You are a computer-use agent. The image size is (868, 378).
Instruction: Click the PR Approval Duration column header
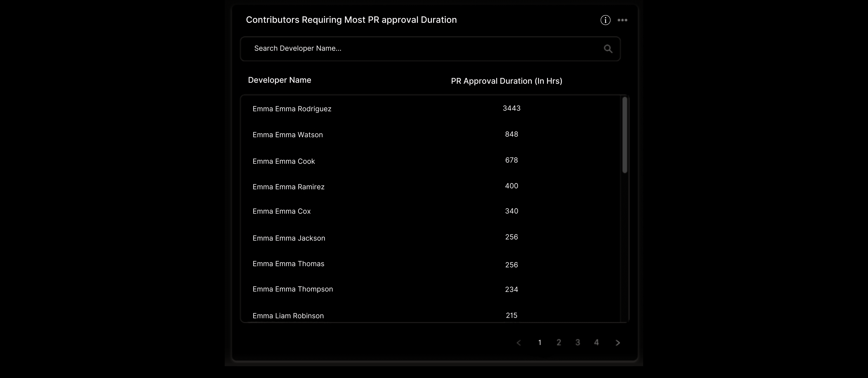[507, 81]
